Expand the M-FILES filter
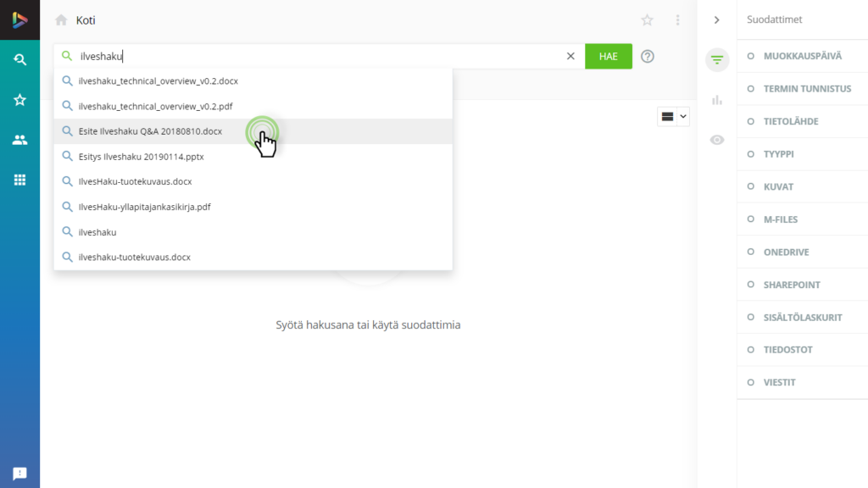The image size is (868, 488). pos(802,219)
